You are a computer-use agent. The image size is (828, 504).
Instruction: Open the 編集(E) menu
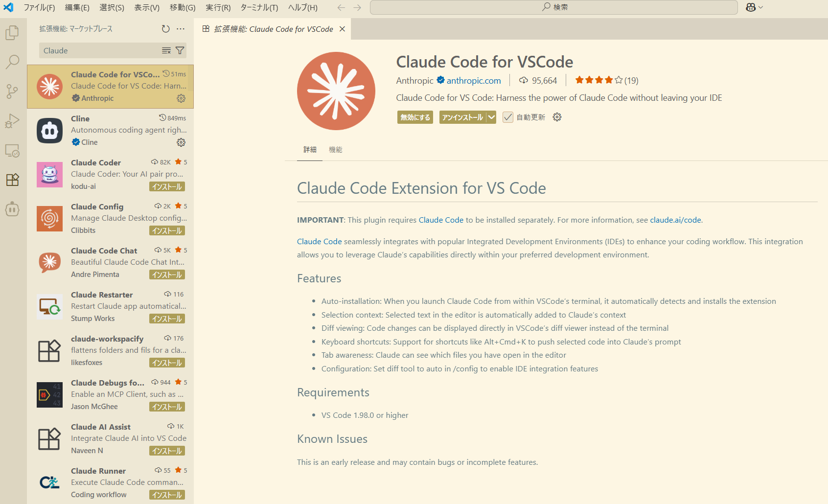tap(77, 7)
